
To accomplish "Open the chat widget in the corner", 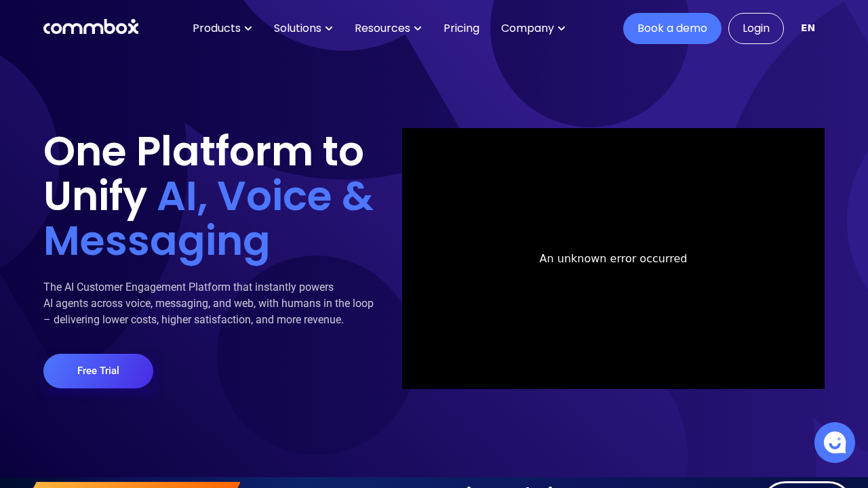I will click(x=834, y=442).
